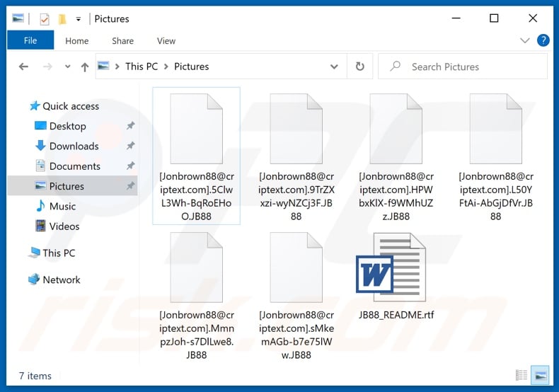Select Network in navigation pane
The image size is (559, 392).
coord(62,279)
